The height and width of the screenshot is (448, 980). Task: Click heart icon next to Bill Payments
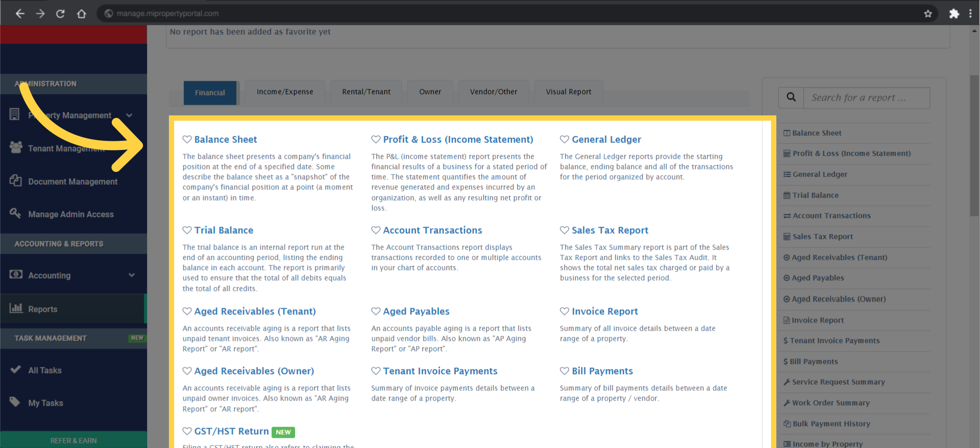565,371
